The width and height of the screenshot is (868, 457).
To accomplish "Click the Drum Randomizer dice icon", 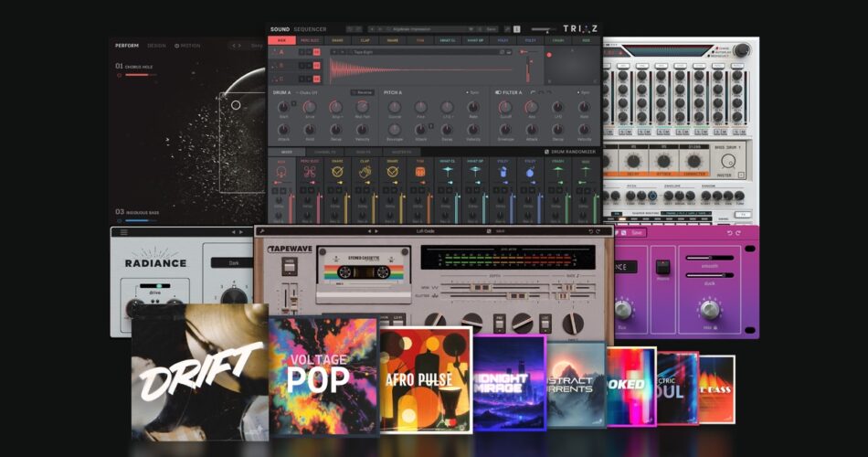I will pos(547,152).
